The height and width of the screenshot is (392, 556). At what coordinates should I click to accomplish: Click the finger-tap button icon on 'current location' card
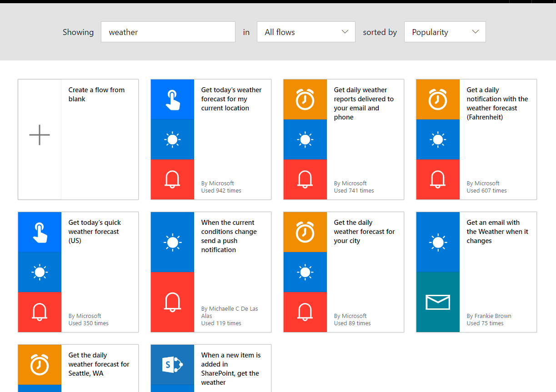[x=172, y=99]
